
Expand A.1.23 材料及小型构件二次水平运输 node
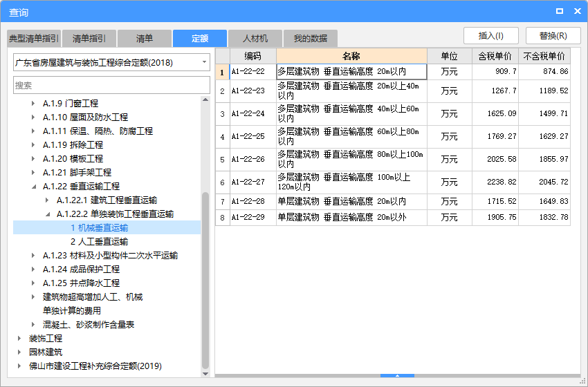(33, 256)
